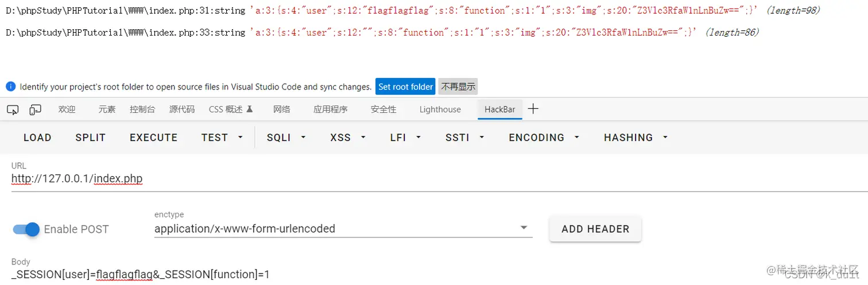Click the Set root folder button
868x285 pixels.
[405, 87]
